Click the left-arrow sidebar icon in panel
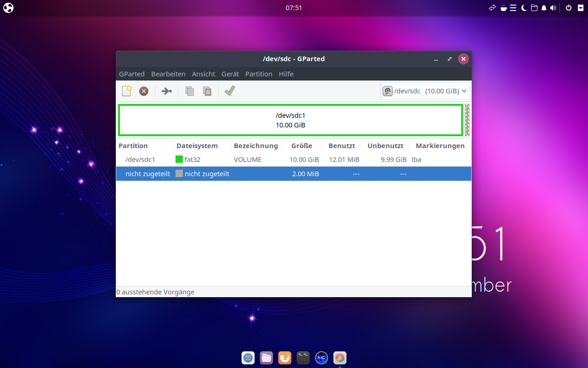Screen dimensions: 588x368 click(581, 8)
